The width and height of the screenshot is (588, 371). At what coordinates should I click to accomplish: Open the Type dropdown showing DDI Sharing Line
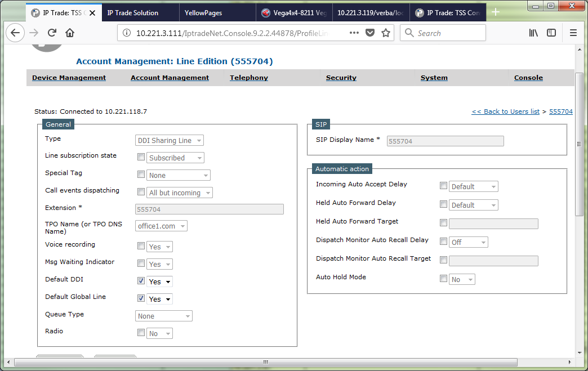pyautogui.click(x=170, y=141)
